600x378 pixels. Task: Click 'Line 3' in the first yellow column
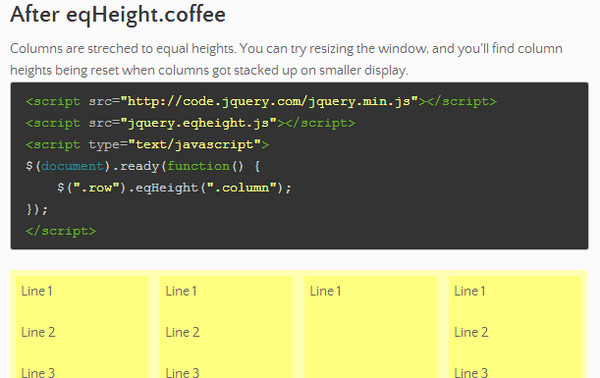(x=38, y=372)
